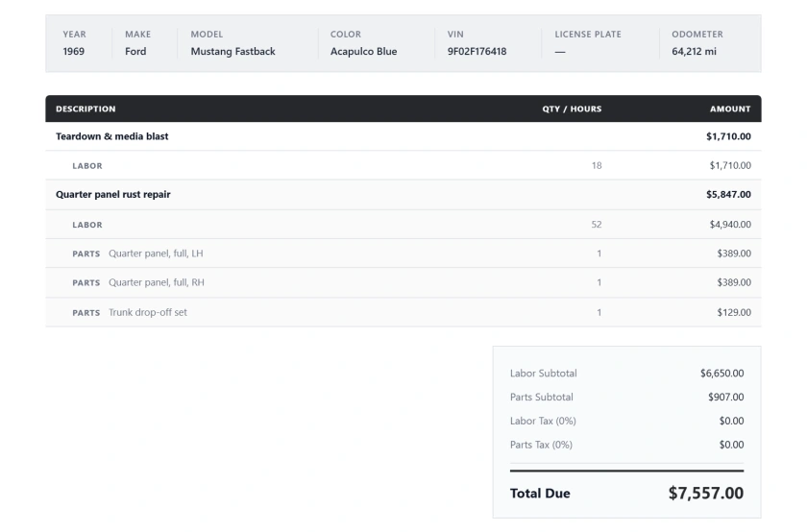The height and width of the screenshot is (532, 807).
Task: Click the $907.00 parts subtotal value
Action: pyautogui.click(x=725, y=398)
